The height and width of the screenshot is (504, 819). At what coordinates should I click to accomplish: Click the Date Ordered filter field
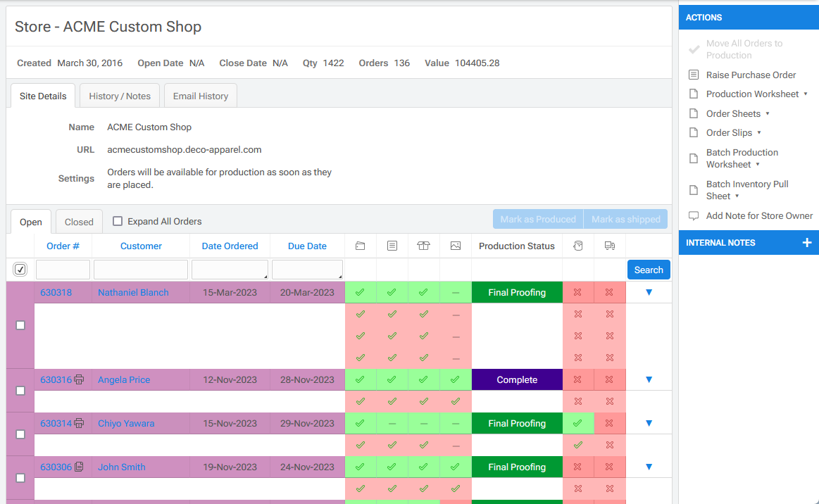tap(230, 270)
